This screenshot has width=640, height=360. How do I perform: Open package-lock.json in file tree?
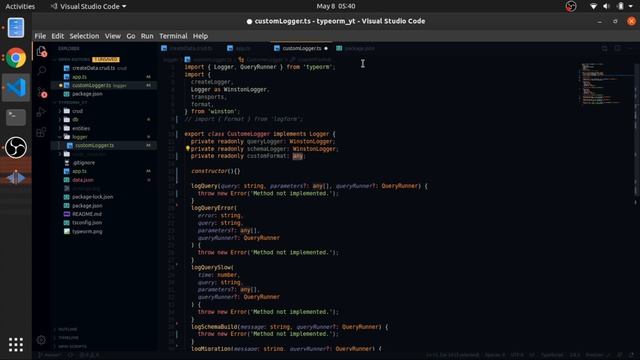pos(92,197)
